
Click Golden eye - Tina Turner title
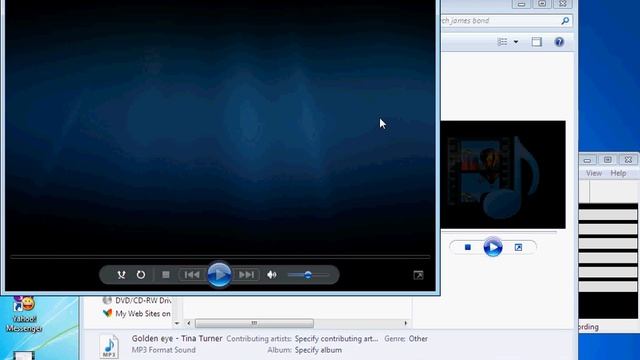pos(177,338)
